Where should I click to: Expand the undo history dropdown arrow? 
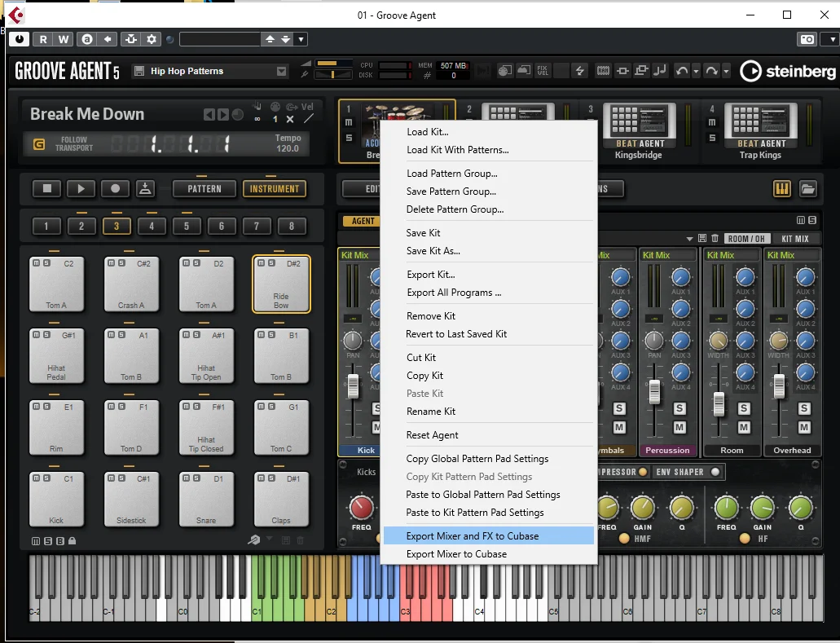tap(696, 71)
